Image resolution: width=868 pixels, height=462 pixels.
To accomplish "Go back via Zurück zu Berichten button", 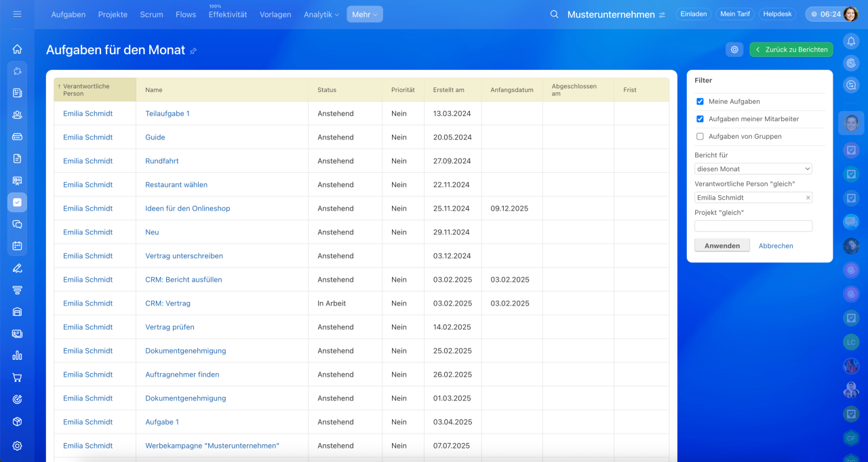I will pyautogui.click(x=791, y=49).
